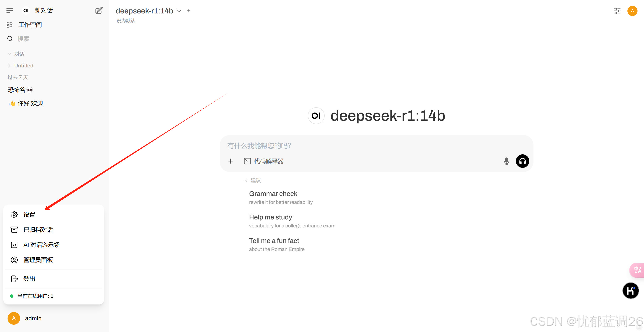
Task: Click 设为默认 link
Action: pyautogui.click(x=126, y=21)
